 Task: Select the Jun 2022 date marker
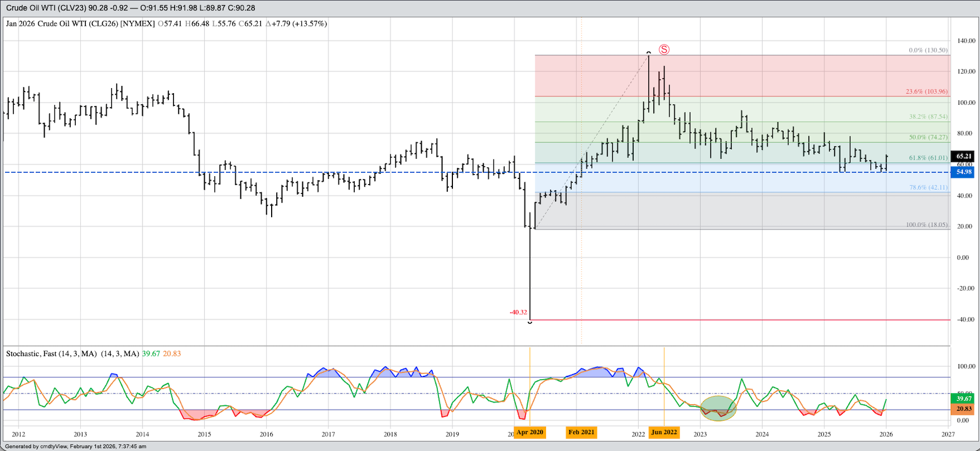pyautogui.click(x=663, y=432)
